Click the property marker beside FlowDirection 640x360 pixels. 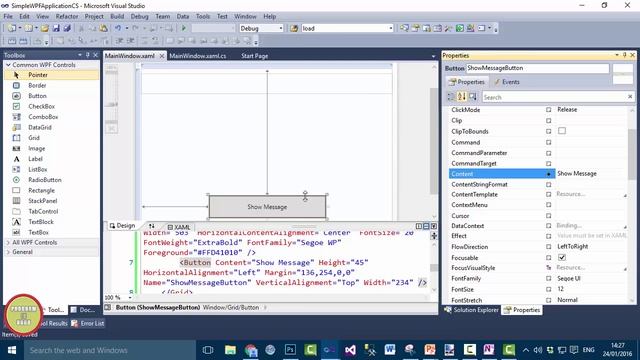tap(549, 247)
